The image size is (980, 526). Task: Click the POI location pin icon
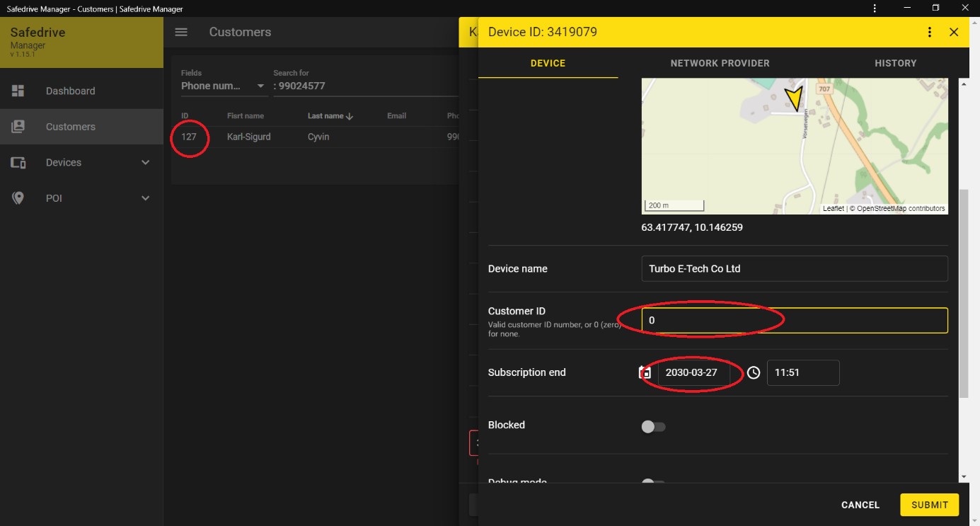pyautogui.click(x=18, y=198)
